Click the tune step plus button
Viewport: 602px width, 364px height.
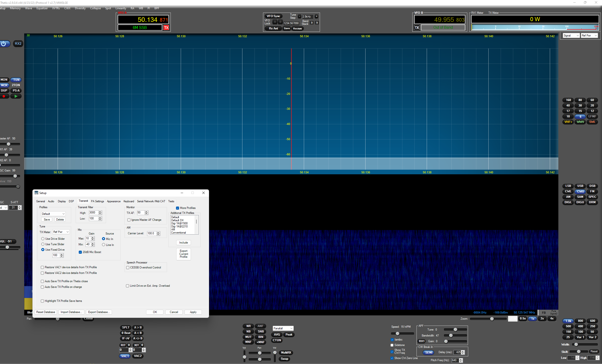(x=316, y=16)
